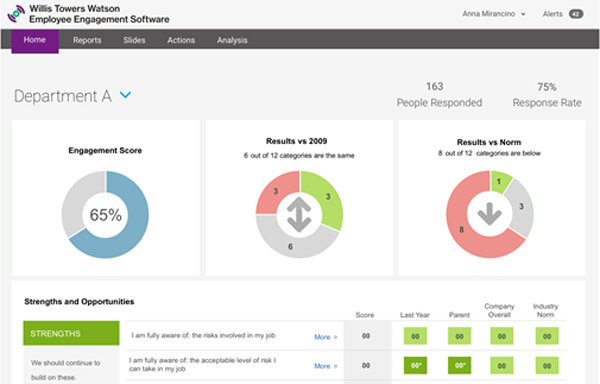Click the Parent column header
600x384 pixels.
(459, 315)
